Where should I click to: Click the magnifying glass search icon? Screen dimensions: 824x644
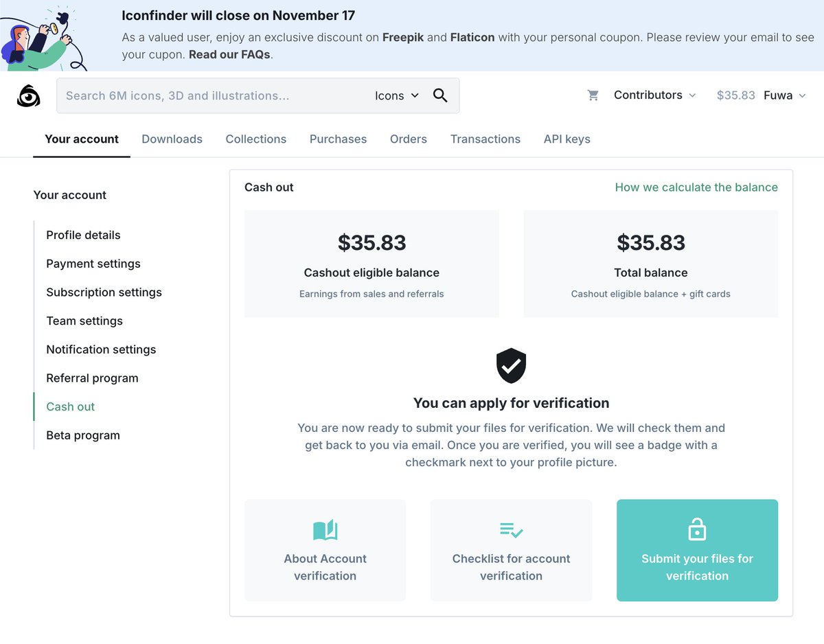[440, 95]
